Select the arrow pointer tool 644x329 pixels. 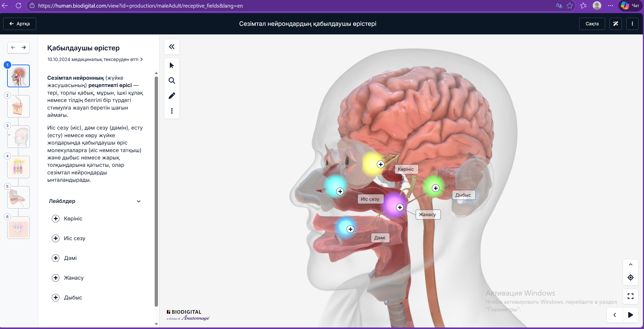point(172,66)
